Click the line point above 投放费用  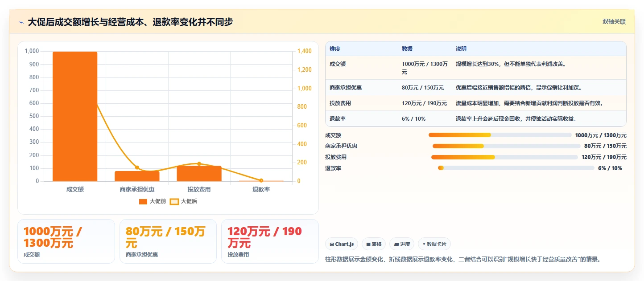(x=199, y=164)
